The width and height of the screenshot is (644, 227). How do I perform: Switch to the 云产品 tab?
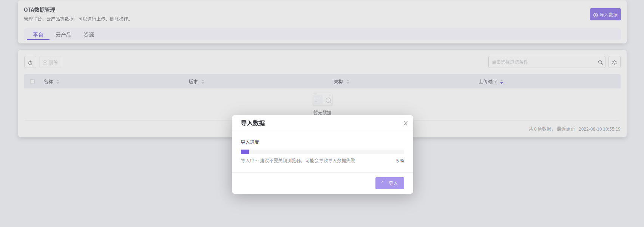click(x=63, y=35)
